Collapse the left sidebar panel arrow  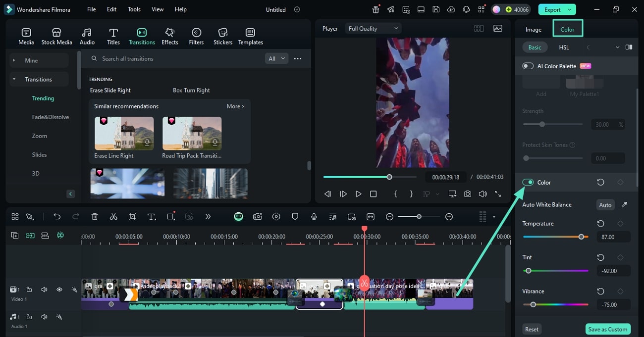(x=71, y=194)
